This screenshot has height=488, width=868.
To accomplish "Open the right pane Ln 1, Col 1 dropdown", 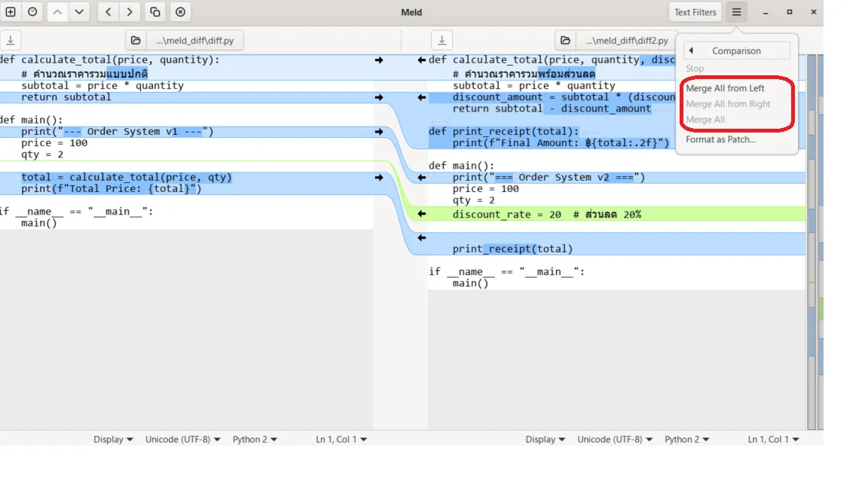I will tap(773, 439).
